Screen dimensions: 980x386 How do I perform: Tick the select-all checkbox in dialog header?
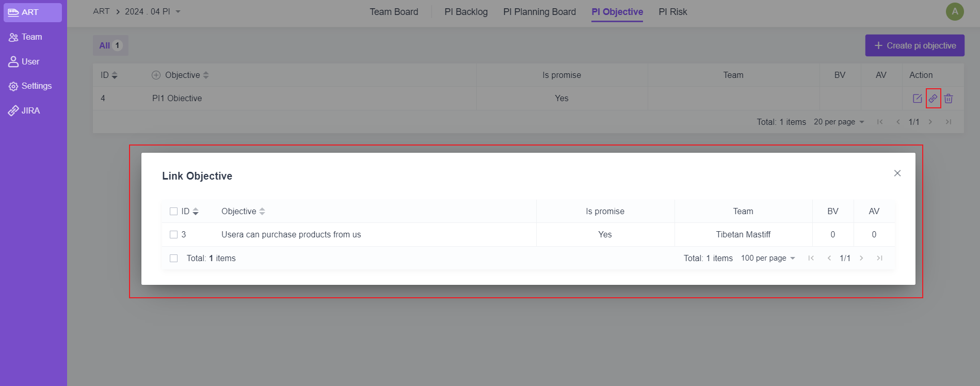[x=173, y=211]
